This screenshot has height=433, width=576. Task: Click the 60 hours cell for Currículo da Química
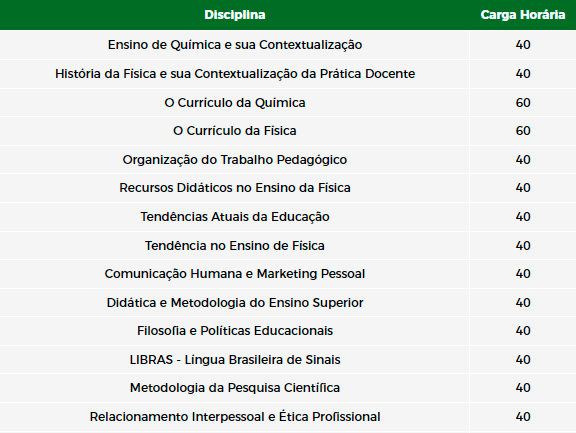[523, 102]
